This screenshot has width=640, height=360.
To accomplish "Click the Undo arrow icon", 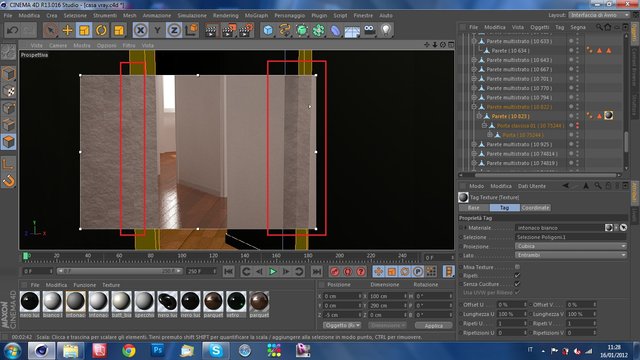I will 12,30.
